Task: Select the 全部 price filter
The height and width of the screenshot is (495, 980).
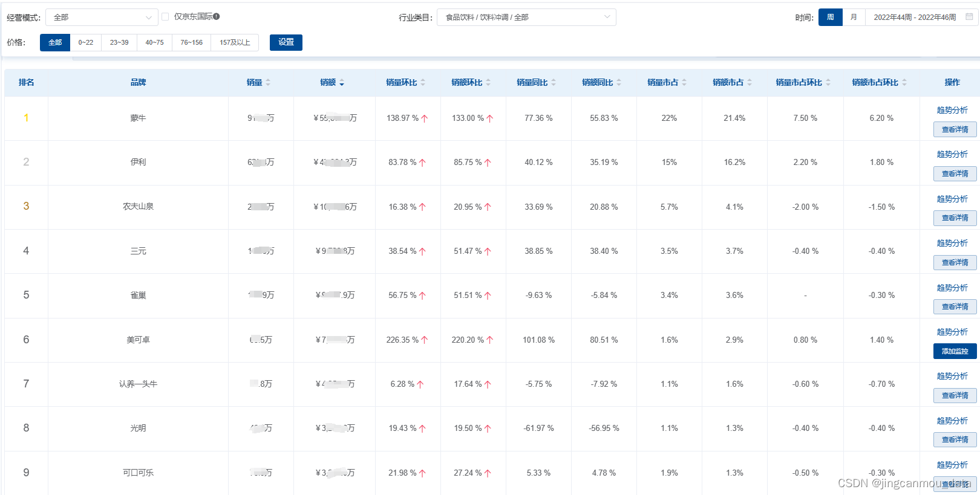Action: tap(55, 42)
